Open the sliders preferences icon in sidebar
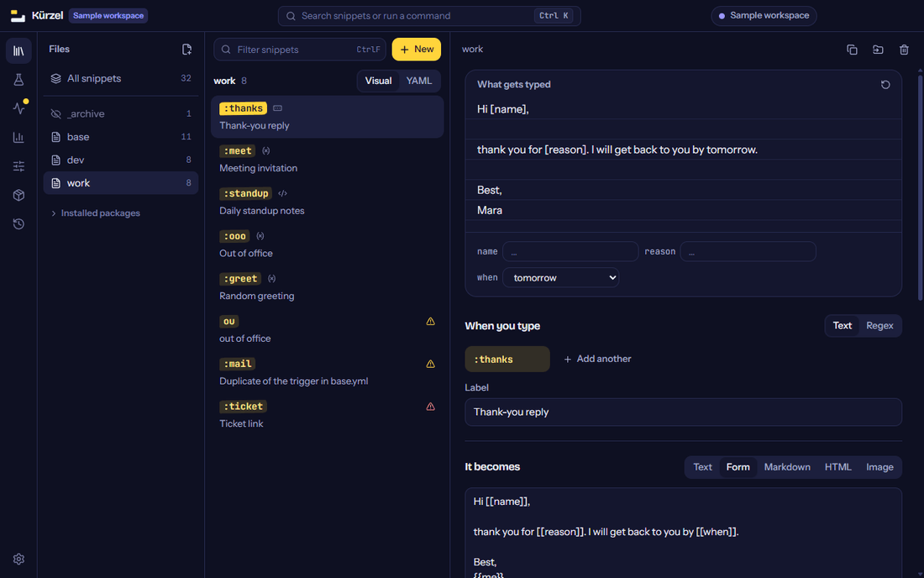 tap(18, 166)
